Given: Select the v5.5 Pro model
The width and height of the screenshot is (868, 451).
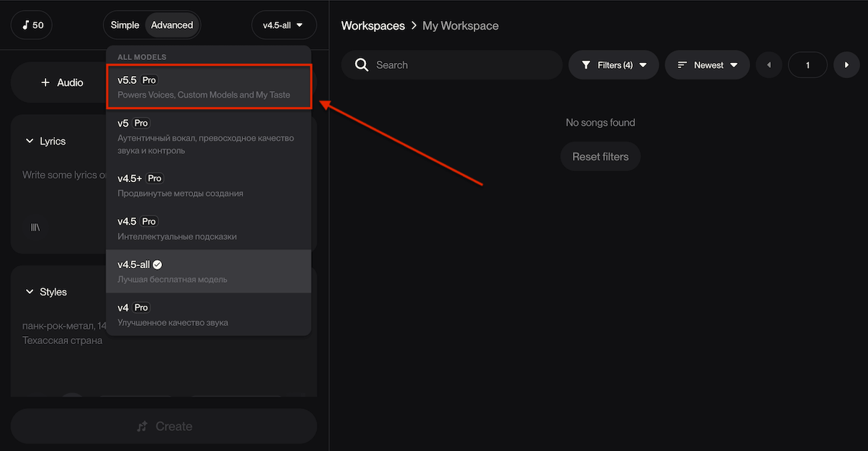Looking at the screenshot, I should [x=208, y=87].
